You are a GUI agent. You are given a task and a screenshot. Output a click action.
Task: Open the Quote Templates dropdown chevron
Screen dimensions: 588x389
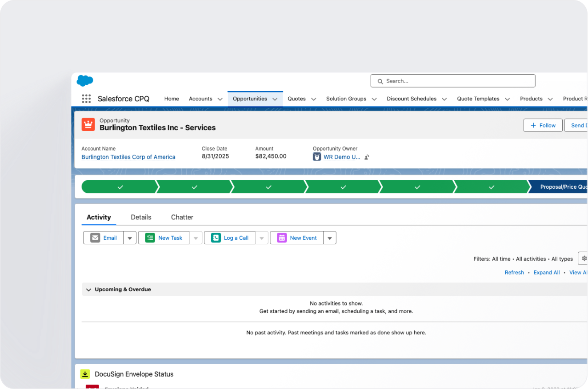coord(507,99)
